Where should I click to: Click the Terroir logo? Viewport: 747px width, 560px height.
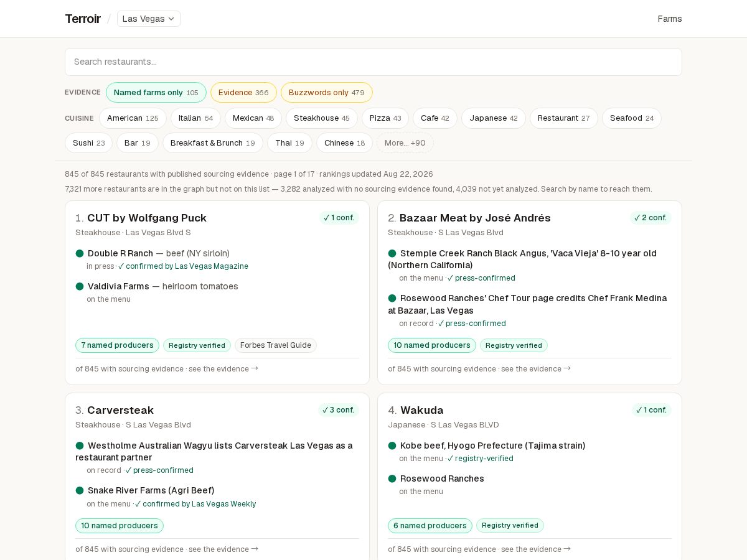(83, 19)
